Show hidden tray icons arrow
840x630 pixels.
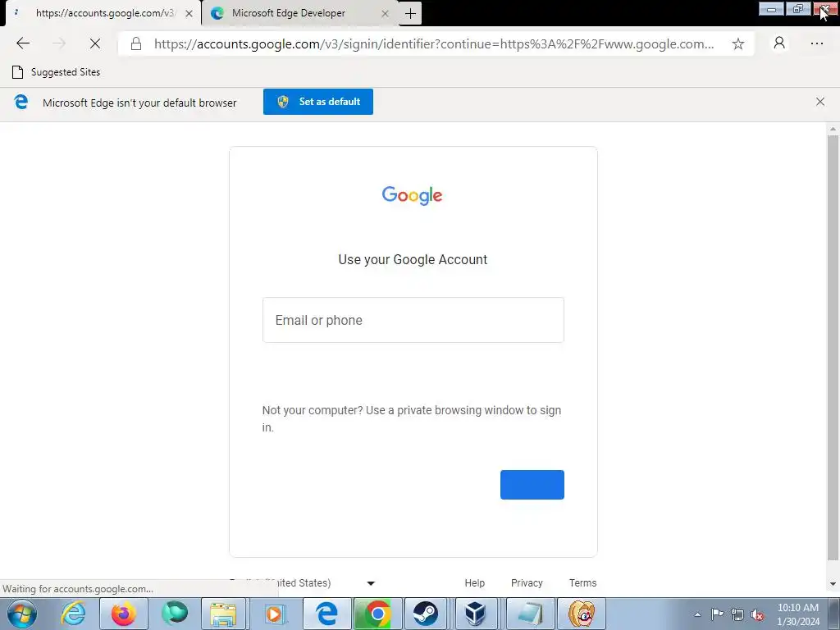[x=697, y=614]
